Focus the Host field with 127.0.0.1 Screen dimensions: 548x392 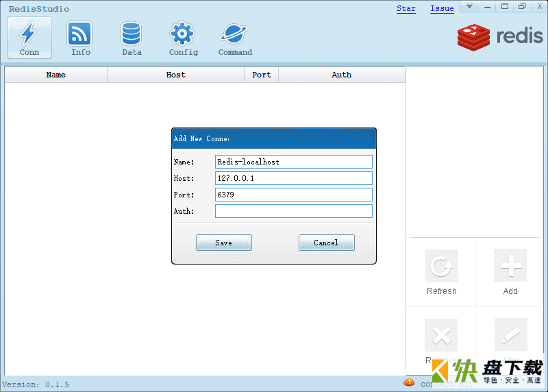pyautogui.click(x=294, y=178)
